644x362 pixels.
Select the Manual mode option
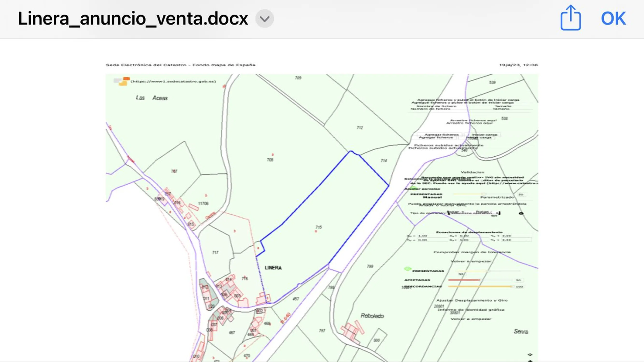[x=432, y=197]
